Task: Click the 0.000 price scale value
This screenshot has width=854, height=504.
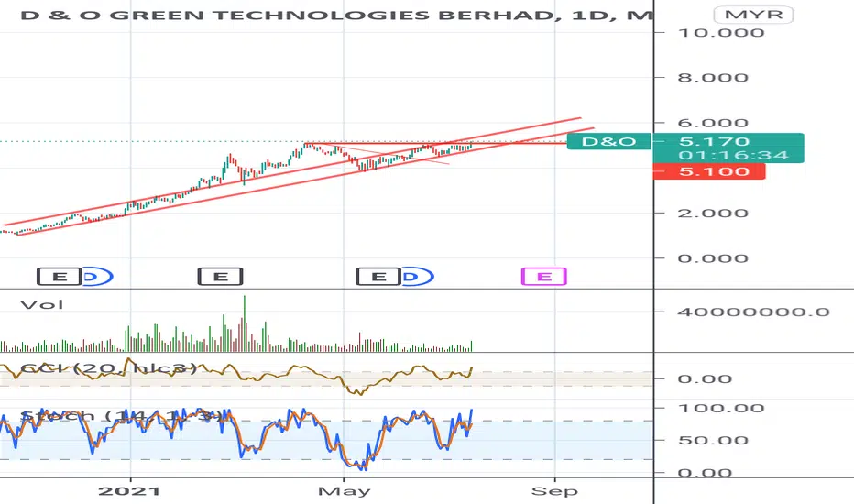Action: (x=713, y=258)
